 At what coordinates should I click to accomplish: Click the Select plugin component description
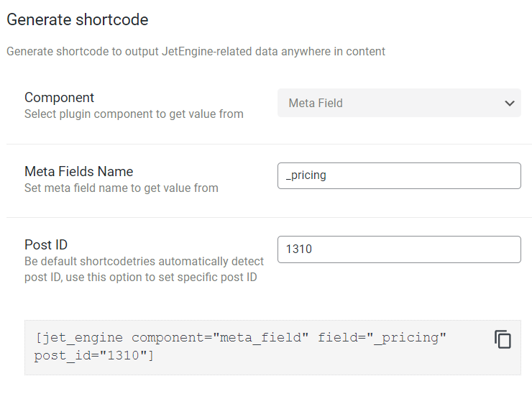134,114
